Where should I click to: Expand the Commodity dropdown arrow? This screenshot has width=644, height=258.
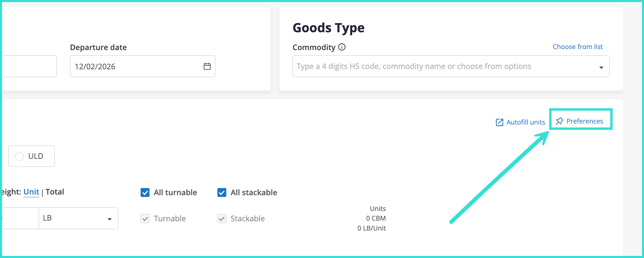click(x=601, y=67)
